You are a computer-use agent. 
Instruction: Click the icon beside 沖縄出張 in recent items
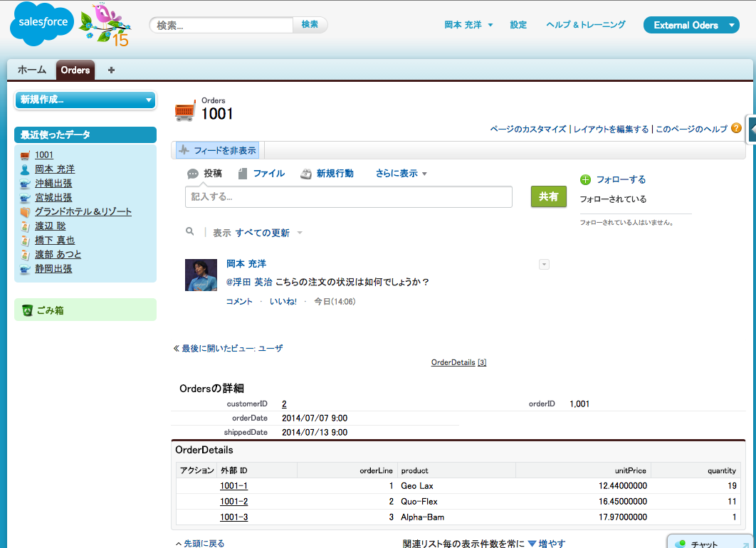[25, 184]
